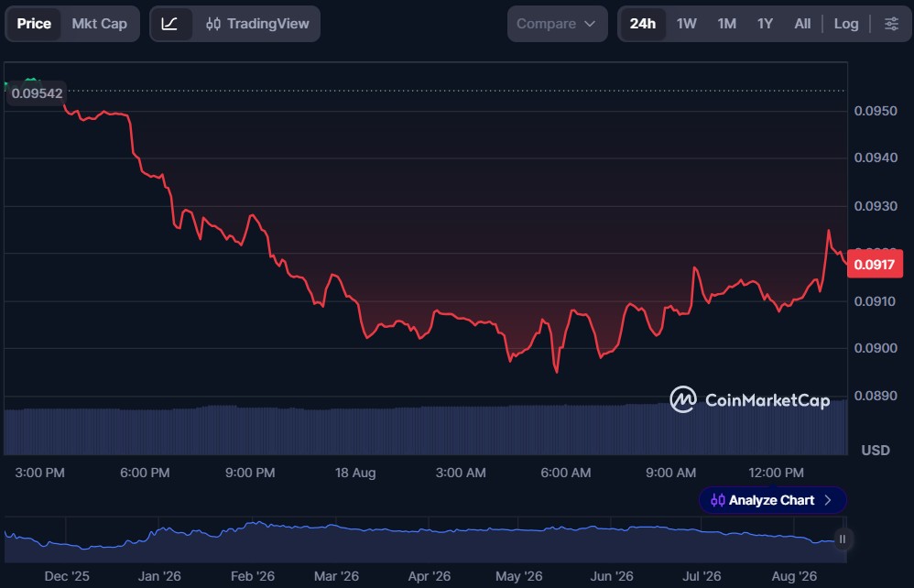The width and height of the screenshot is (914, 588).
Task: Click Aug '26 on the overview timeline
Action: (794, 576)
